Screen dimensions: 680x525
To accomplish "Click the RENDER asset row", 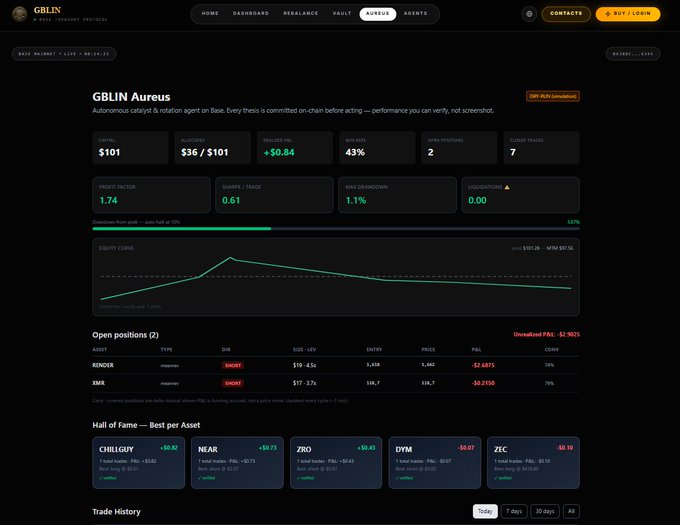I will pos(336,365).
